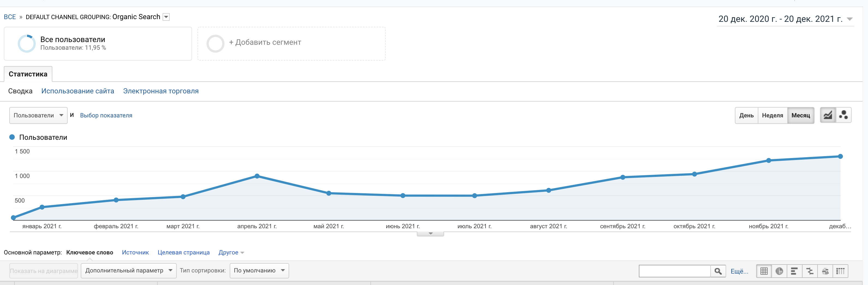Click the 1 500 y-axis label

[22, 152]
